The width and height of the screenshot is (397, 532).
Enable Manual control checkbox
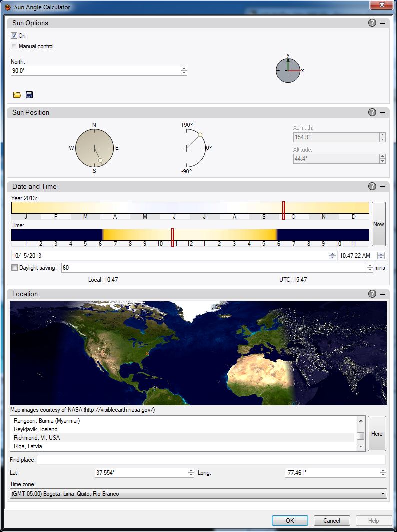click(x=14, y=46)
